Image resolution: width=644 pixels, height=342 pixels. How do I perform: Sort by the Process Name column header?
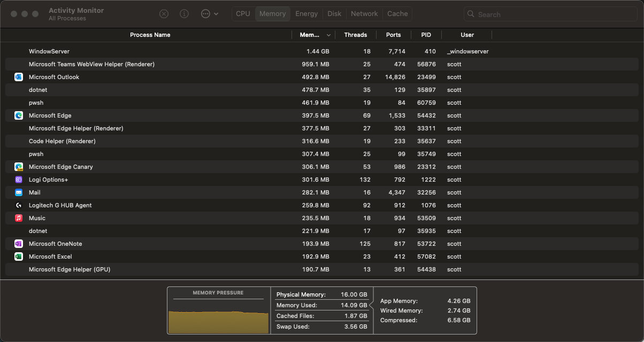tap(150, 35)
